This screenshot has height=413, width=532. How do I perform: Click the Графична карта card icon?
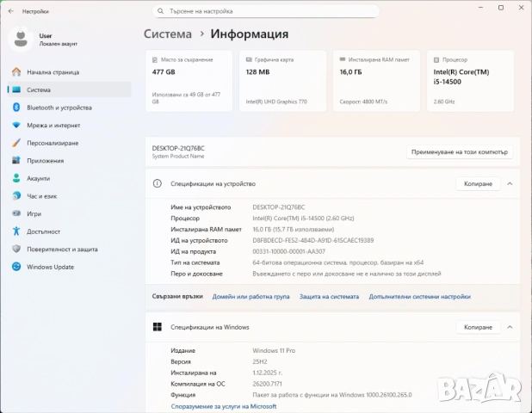[x=249, y=59]
